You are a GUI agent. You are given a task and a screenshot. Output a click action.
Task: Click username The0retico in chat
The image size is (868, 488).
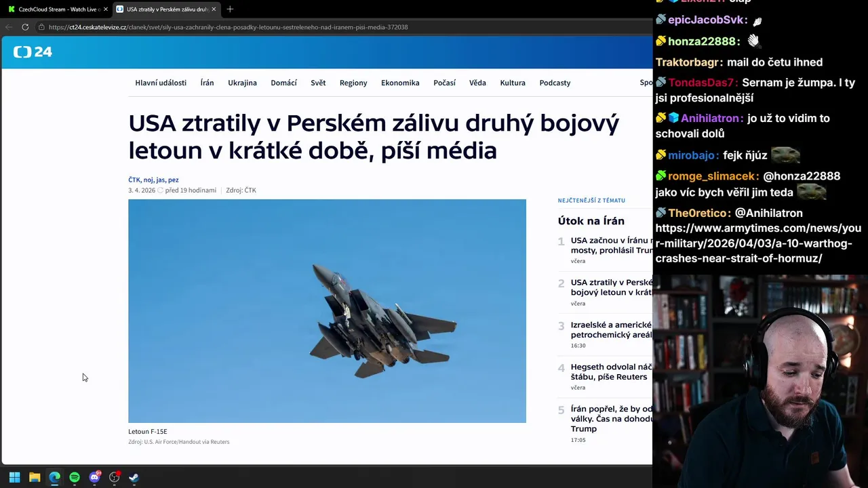[x=698, y=213]
